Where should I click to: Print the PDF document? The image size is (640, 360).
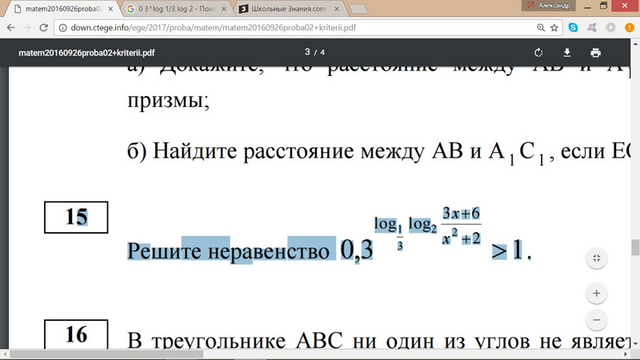tap(596, 53)
